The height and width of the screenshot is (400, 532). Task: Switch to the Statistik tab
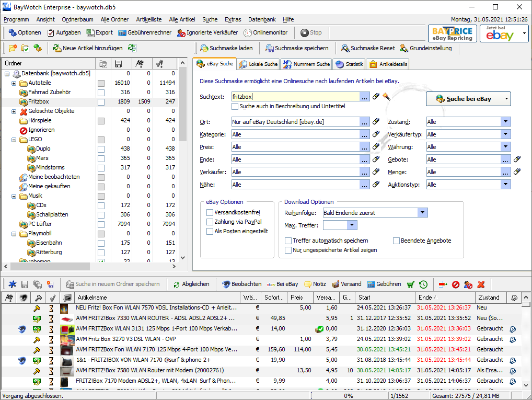click(x=350, y=64)
